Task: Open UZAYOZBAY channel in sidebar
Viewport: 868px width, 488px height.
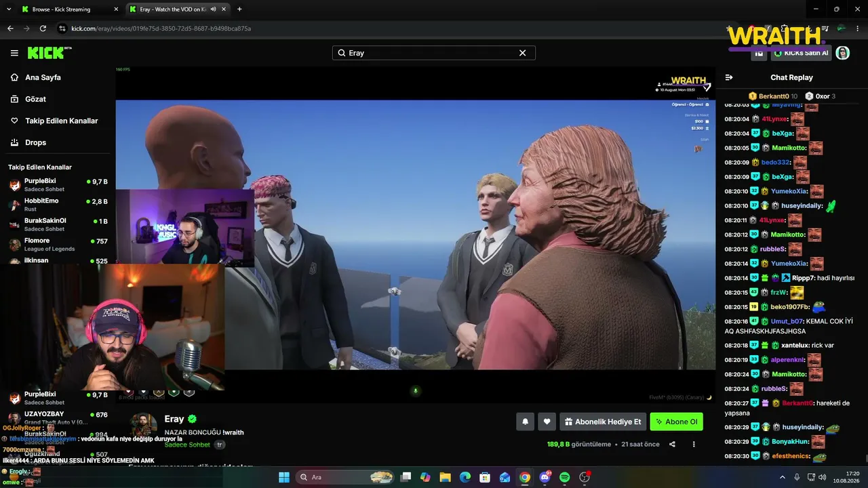Action: point(58,418)
